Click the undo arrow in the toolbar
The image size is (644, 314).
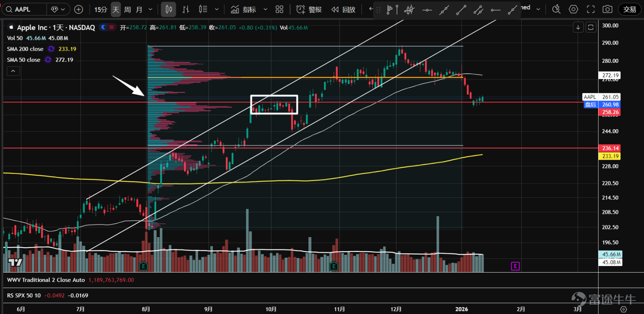click(x=371, y=9)
